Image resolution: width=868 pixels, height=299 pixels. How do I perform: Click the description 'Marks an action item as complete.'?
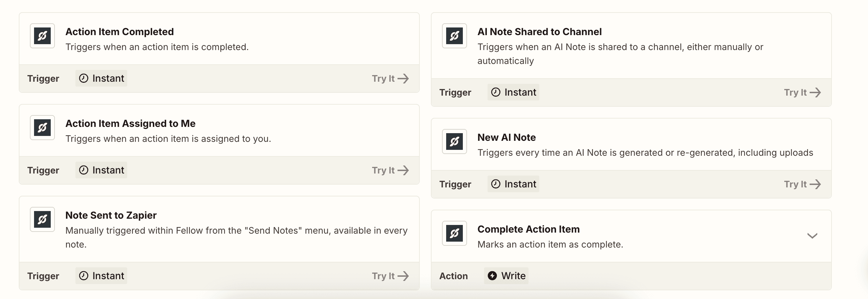[550, 244]
